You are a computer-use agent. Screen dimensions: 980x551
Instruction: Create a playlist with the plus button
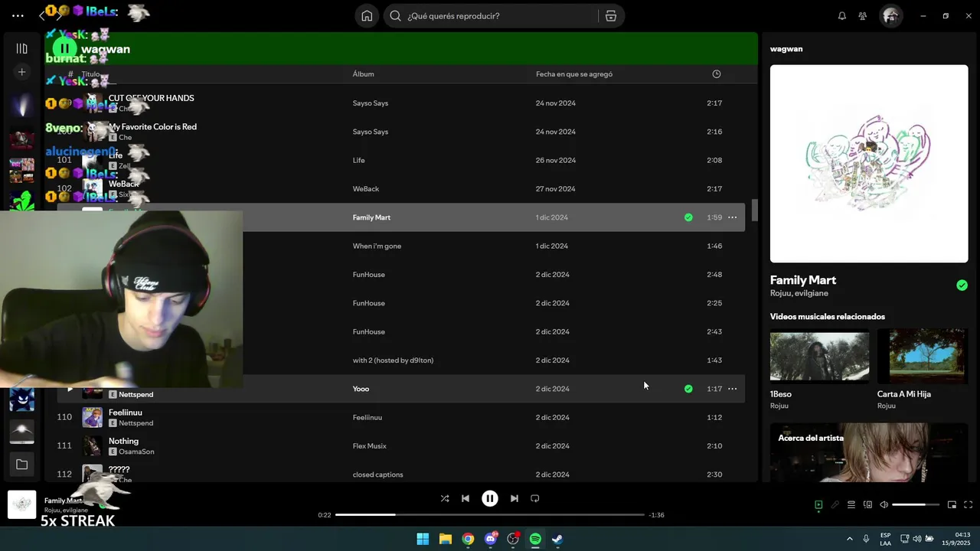tap(21, 72)
